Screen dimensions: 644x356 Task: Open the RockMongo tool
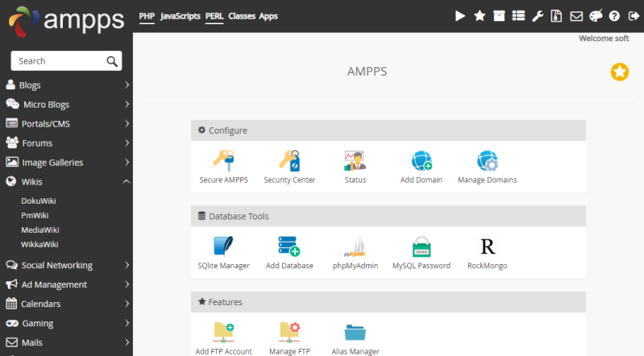point(487,247)
